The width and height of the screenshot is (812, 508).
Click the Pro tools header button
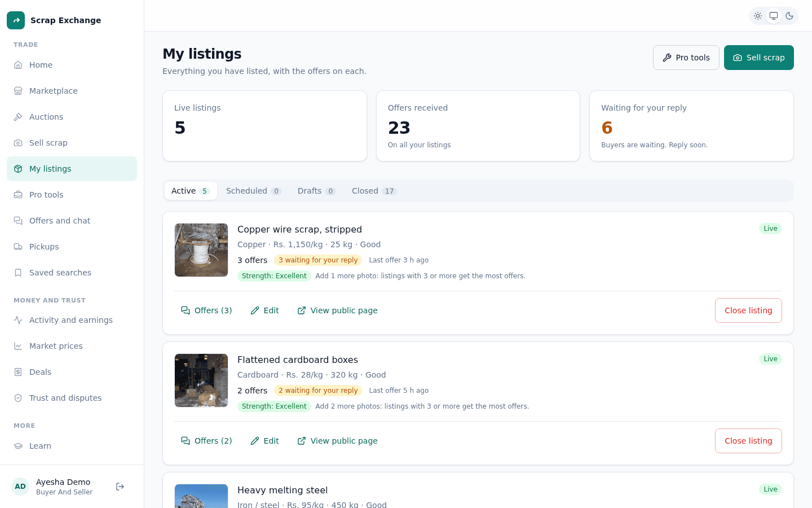tap(686, 58)
